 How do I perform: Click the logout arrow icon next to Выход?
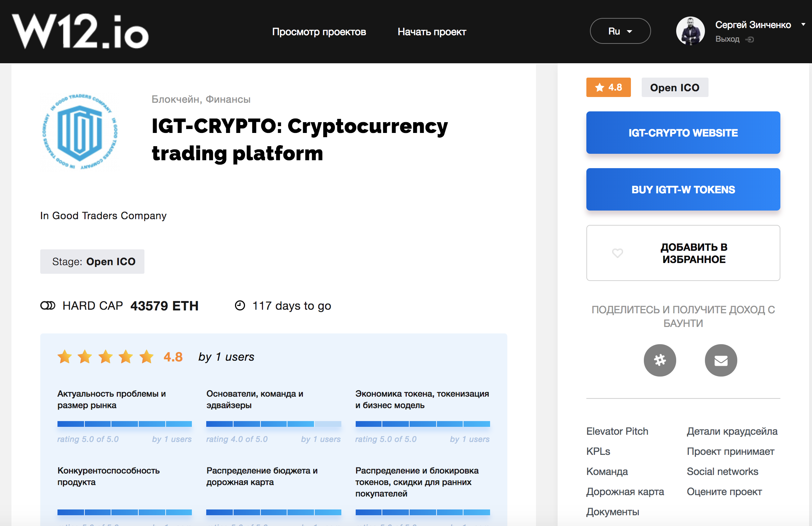coord(750,40)
